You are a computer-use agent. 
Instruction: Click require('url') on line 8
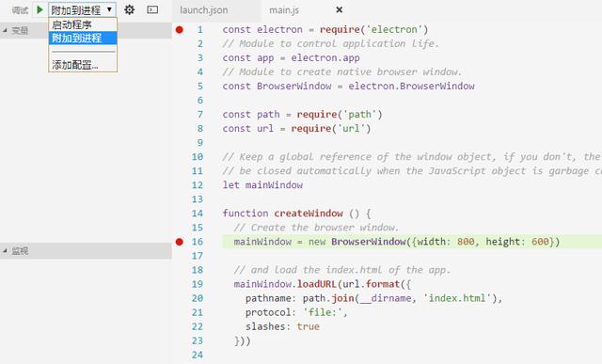pos(331,129)
